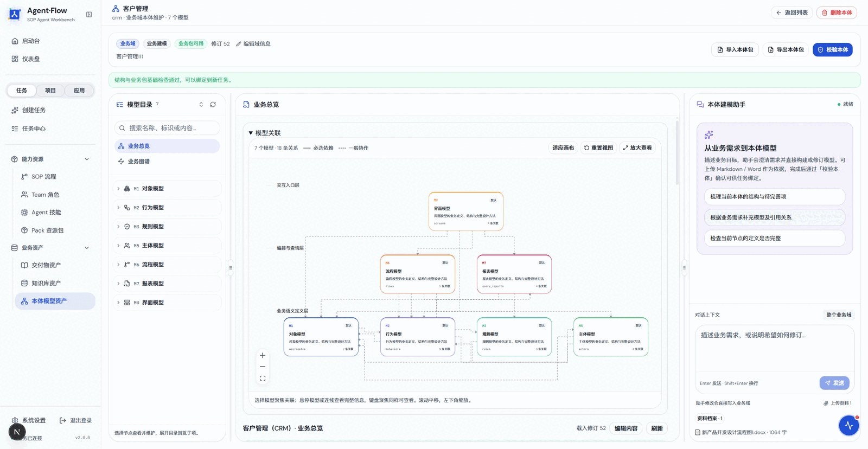Click 编辑域信息 pencil link
Viewport: 868px width, 449px height.
click(253, 44)
